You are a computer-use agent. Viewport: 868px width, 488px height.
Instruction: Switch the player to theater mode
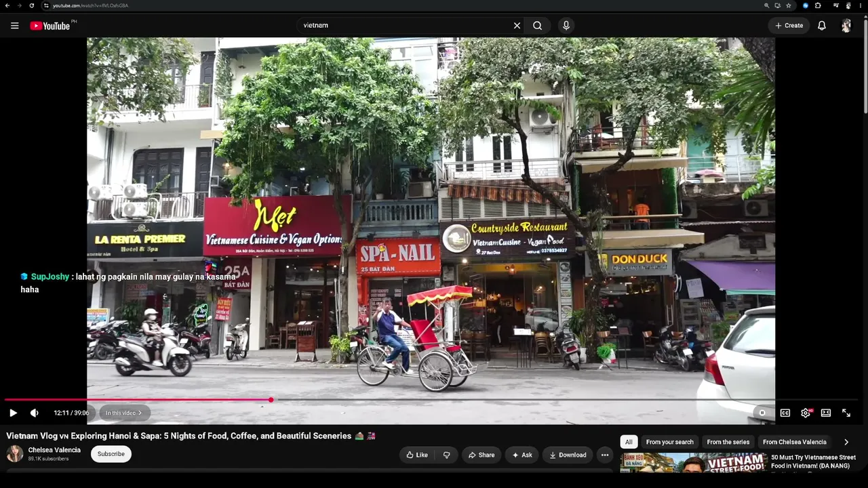pyautogui.click(x=826, y=413)
